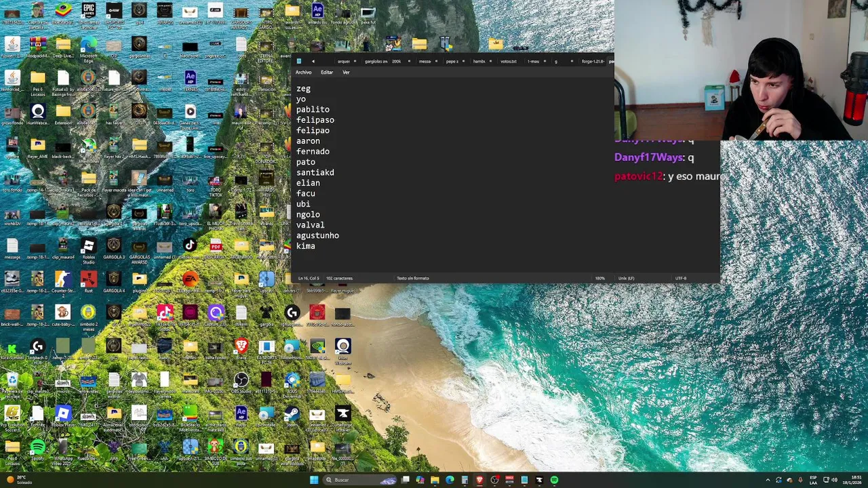Viewport: 868px width, 488px height.
Task: Open the Capture 2.0 desktop icon
Action: tap(216, 315)
